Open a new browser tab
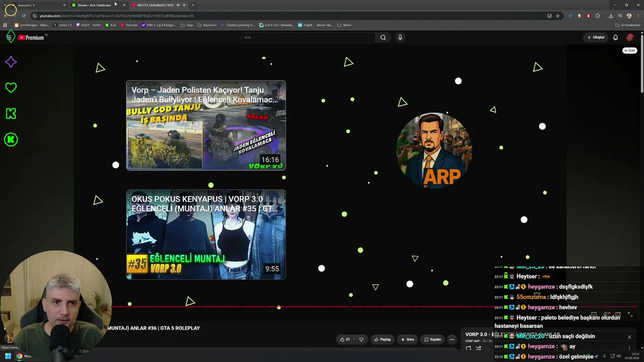This screenshot has width=644, height=362. (193, 5)
